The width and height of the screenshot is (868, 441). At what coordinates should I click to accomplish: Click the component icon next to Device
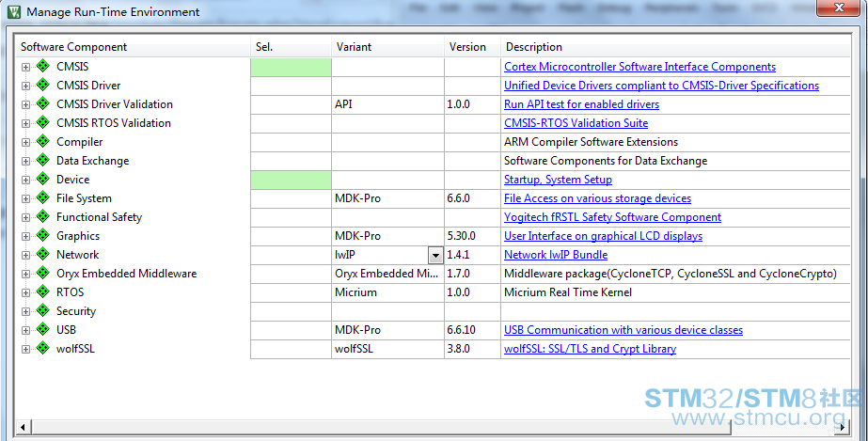[x=42, y=180]
